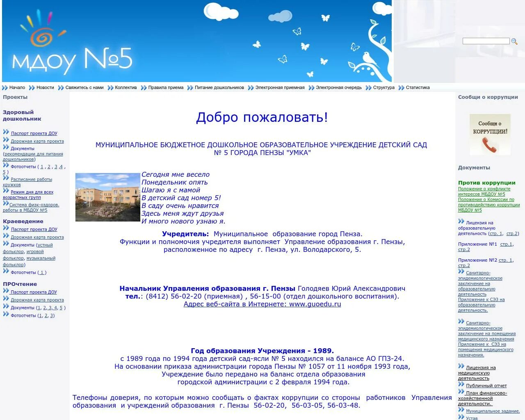
Task: Open www.guoedu.ru website address link
Action: [x=262, y=304]
